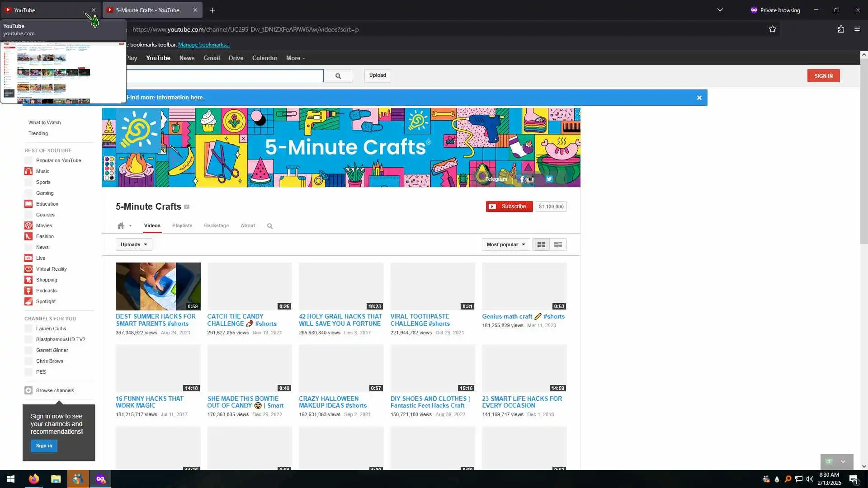Bookmark this page with the star icon
This screenshot has height=488, width=868.
772,29
